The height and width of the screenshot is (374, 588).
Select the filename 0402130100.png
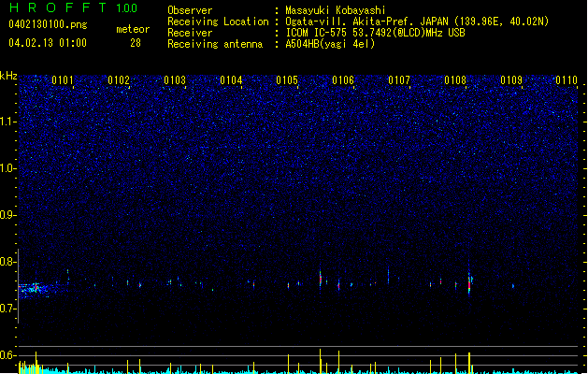click(x=48, y=24)
